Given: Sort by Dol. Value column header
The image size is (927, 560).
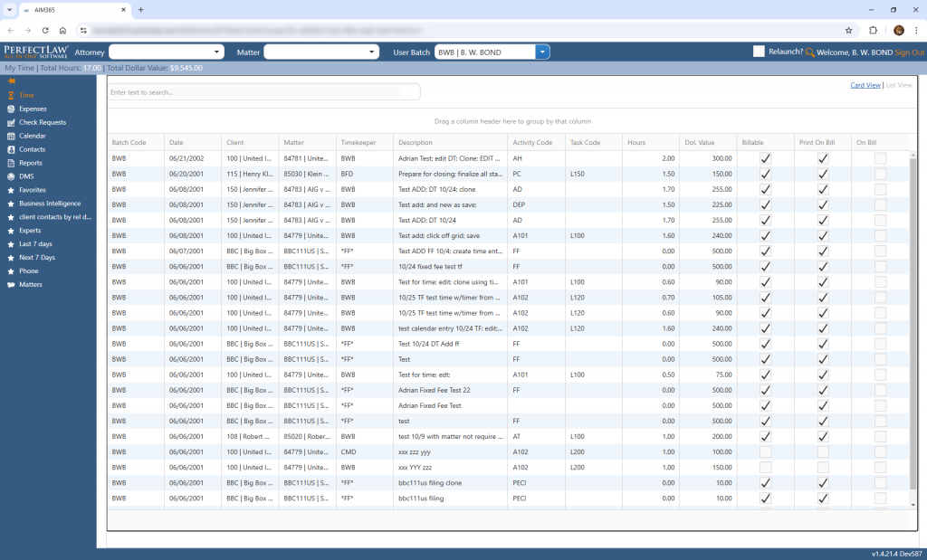Looking at the screenshot, I should [700, 142].
